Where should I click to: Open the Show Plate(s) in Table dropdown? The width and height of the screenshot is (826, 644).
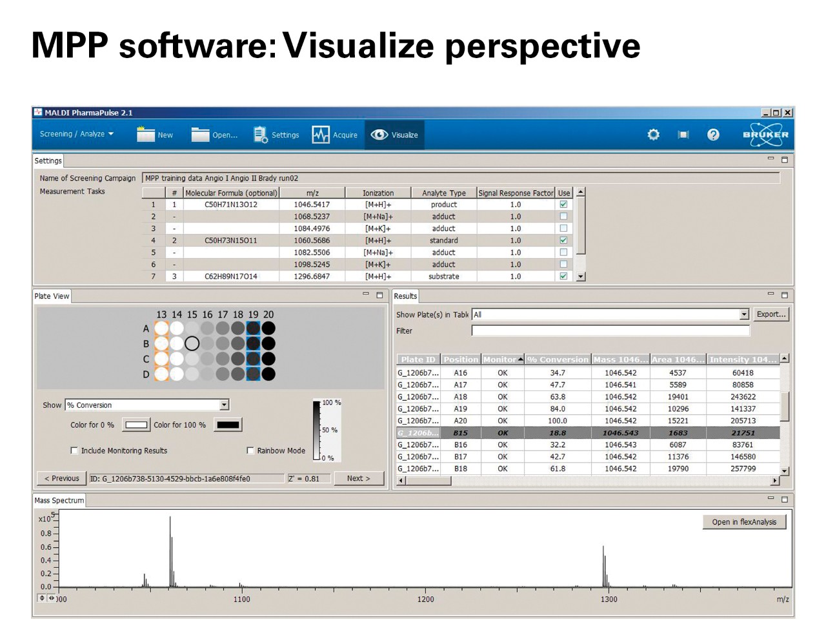(x=744, y=314)
